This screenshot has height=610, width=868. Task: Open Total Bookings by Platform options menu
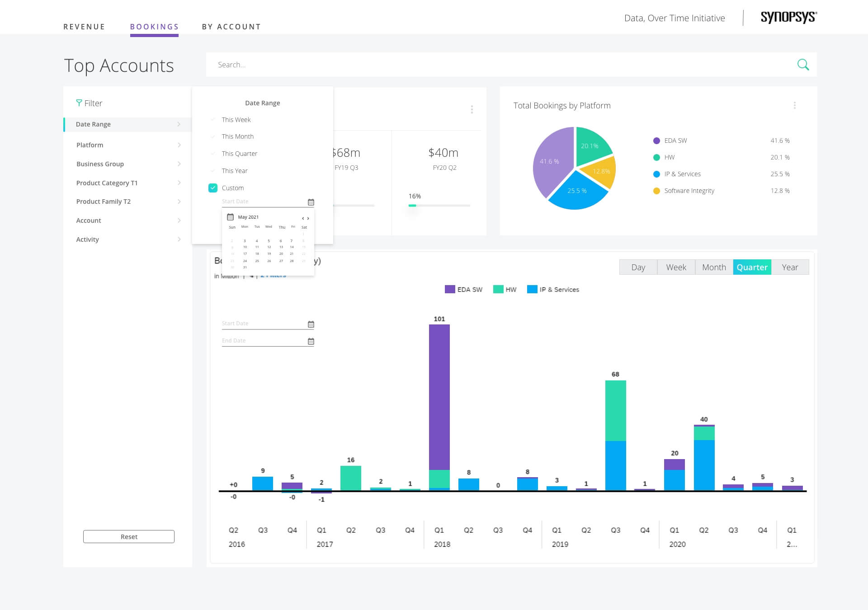794,105
